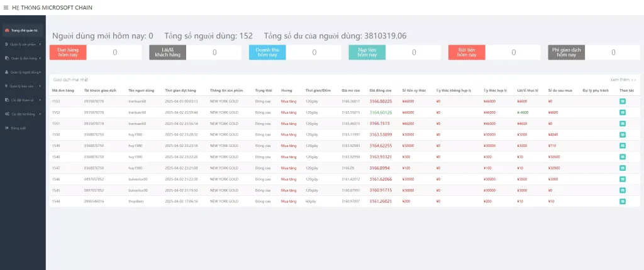Image resolution: width=644 pixels, height=270 pixels.
Task: Click the red Rút tiền hôm nay card
Action: pyautogui.click(x=467, y=53)
